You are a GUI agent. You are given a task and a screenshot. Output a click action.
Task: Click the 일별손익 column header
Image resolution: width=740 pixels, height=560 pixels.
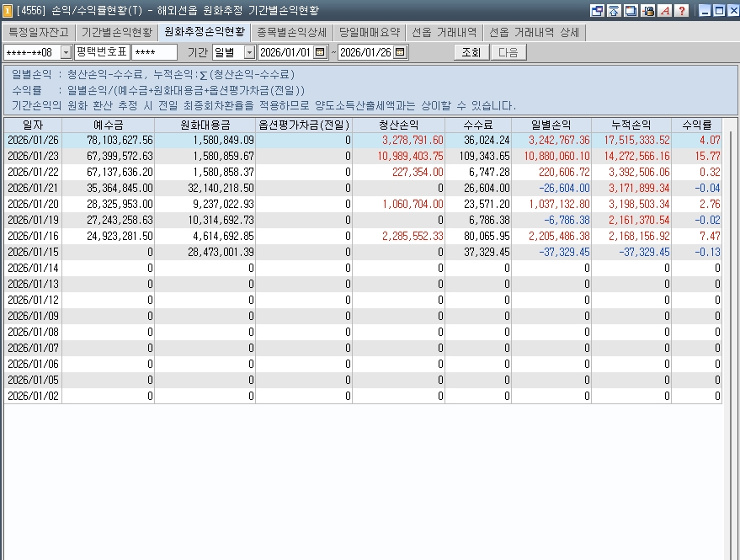551,125
